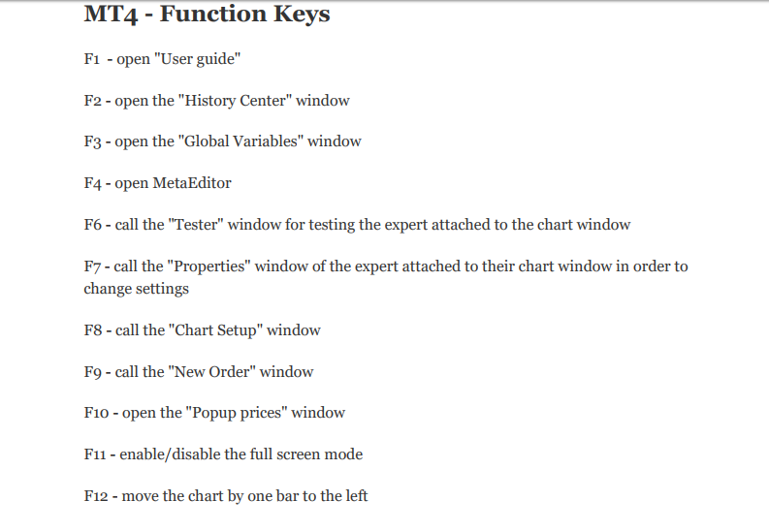Click the word "MetaEditor"

192,183
